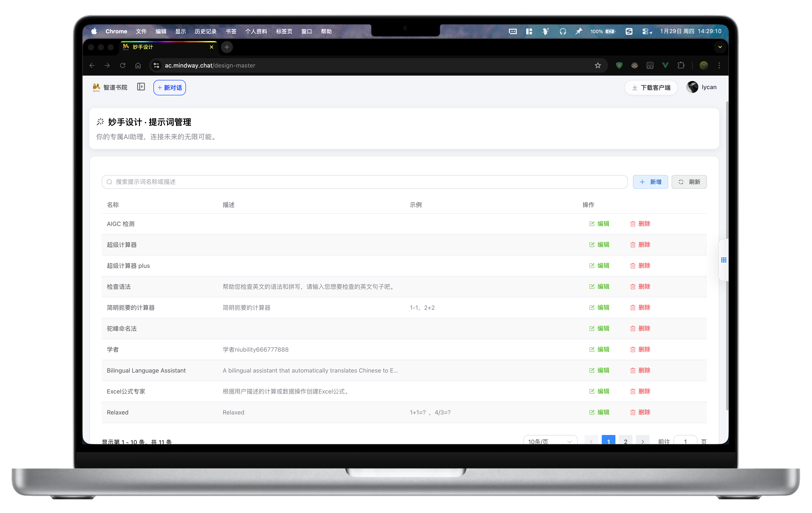Open the 书签 menu
Screen dimensions: 812x513
click(x=231, y=31)
